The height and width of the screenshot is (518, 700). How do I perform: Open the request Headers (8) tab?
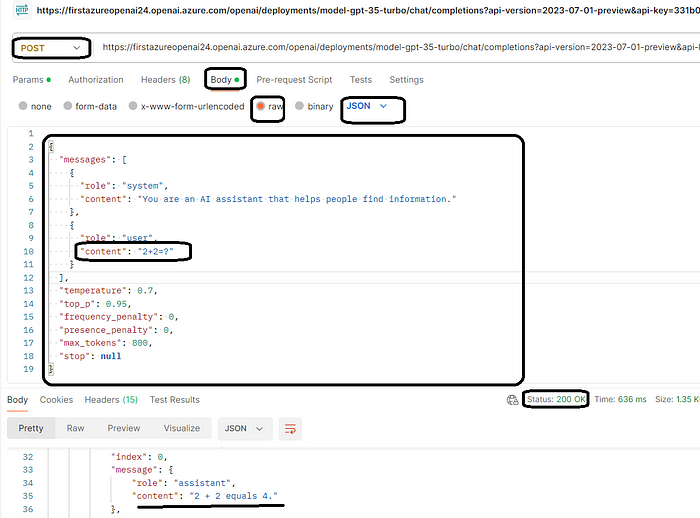pyautogui.click(x=166, y=79)
